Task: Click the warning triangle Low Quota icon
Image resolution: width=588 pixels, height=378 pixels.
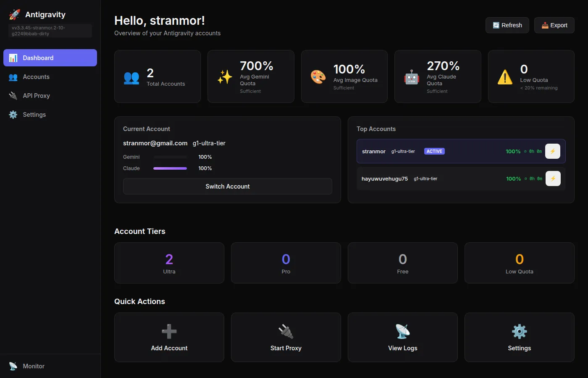Action: 505,77
